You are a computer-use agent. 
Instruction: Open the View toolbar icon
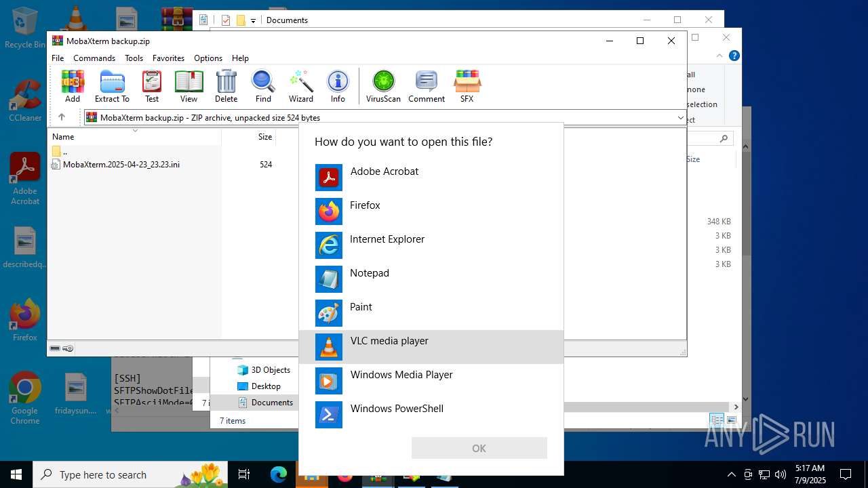(x=189, y=86)
